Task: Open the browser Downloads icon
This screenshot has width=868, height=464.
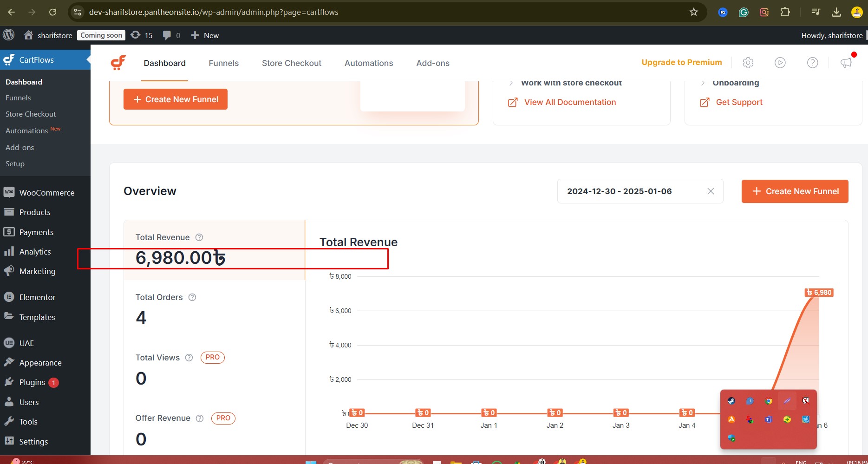Action: pos(836,12)
